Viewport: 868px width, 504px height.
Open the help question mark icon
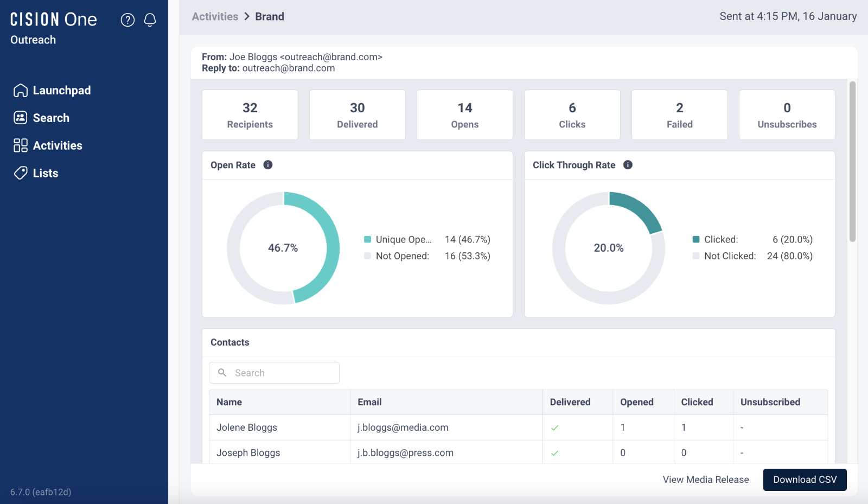(x=127, y=20)
